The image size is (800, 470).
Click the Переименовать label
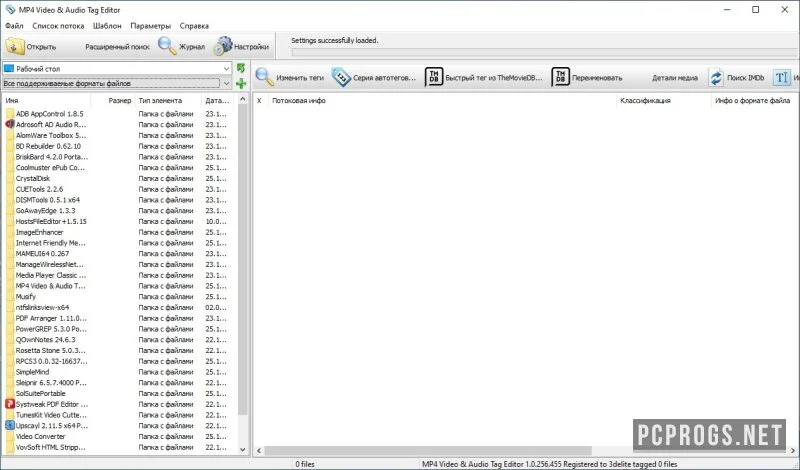(597, 78)
